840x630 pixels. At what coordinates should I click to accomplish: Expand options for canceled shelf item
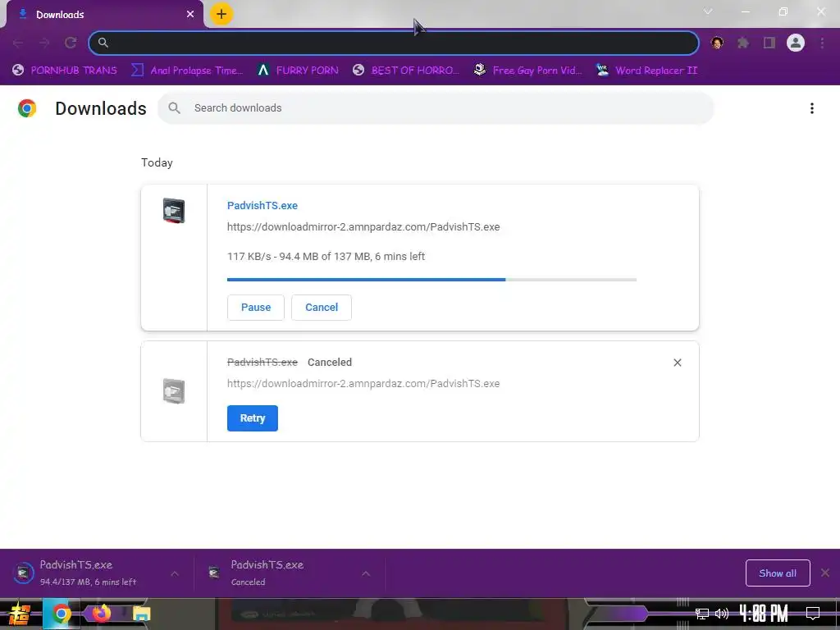tap(366, 573)
